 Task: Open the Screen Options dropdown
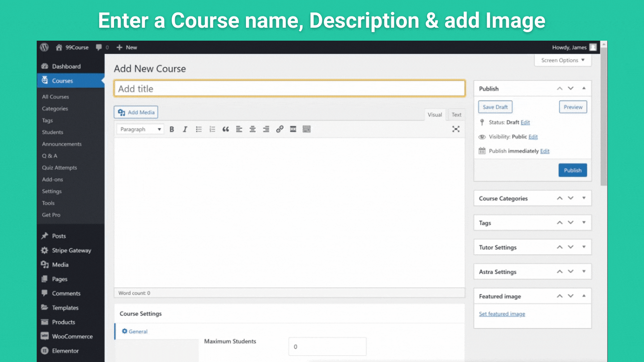[563, 60]
